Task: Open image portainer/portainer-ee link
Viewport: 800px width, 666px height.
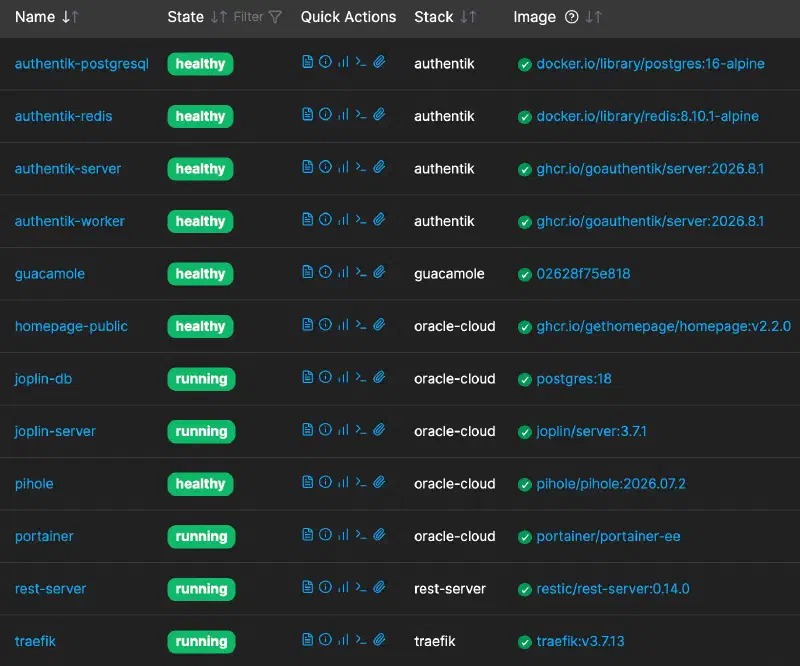Action: coord(608,537)
